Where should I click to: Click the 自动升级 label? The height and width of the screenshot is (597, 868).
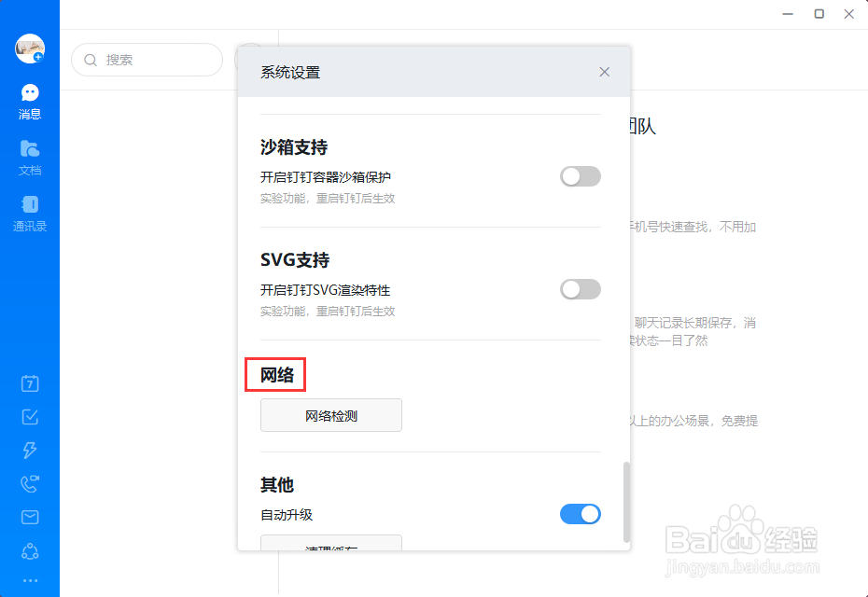[x=287, y=515]
